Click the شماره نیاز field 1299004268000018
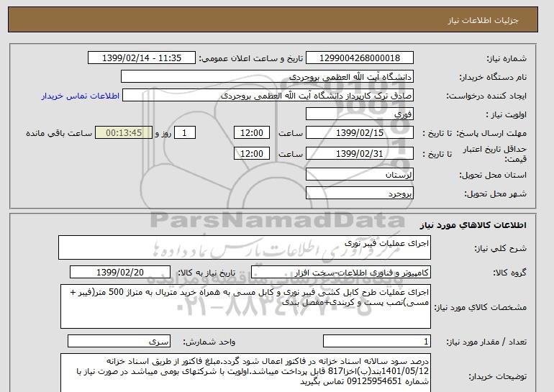Image resolution: width=554 pixels, height=392 pixels. 359,58
